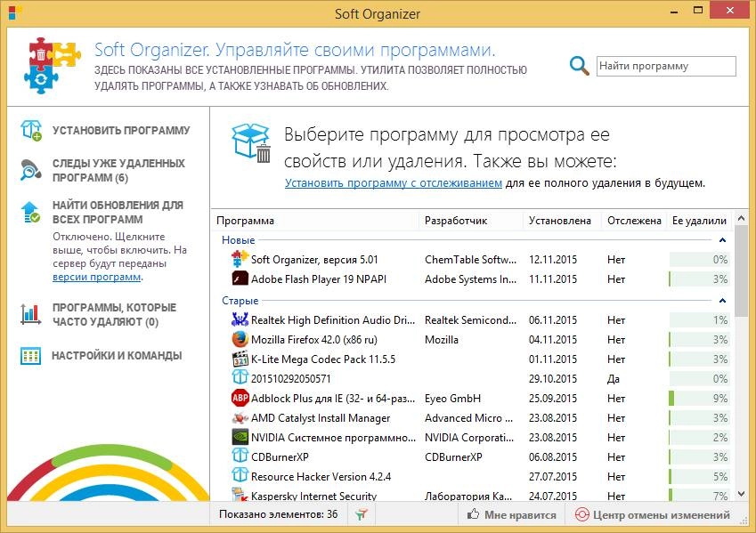Click the traces of removed programs icon
The height and width of the screenshot is (533, 756).
31,170
